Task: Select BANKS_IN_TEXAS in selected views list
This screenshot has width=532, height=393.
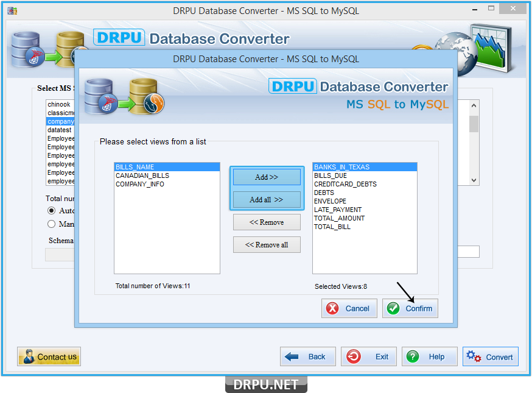Action: [365, 167]
